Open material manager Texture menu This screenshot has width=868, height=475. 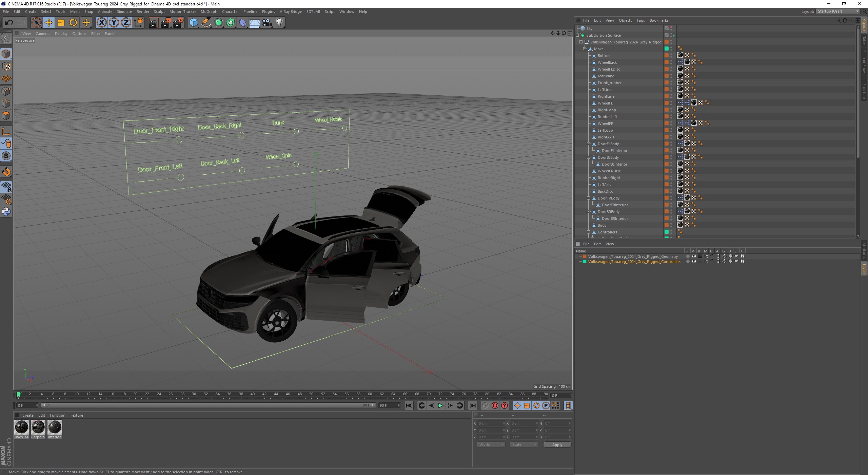click(x=76, y=415)
